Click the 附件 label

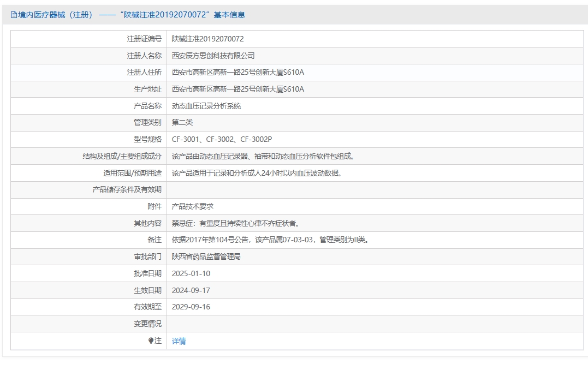coord(155,206)
